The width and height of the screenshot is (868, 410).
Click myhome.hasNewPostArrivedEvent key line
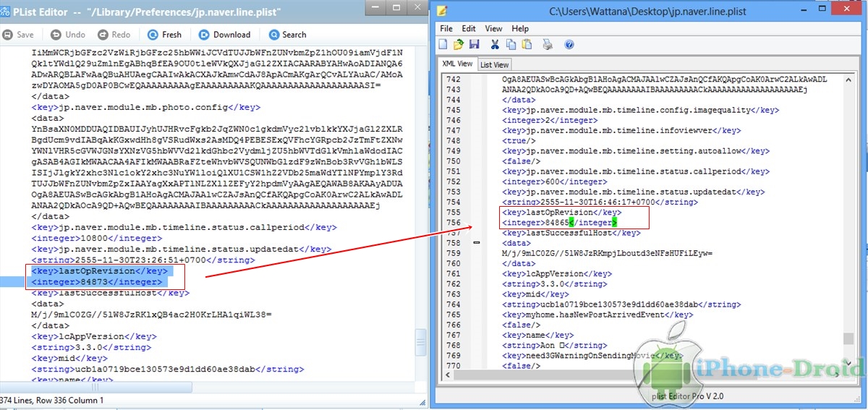(597, 315)
